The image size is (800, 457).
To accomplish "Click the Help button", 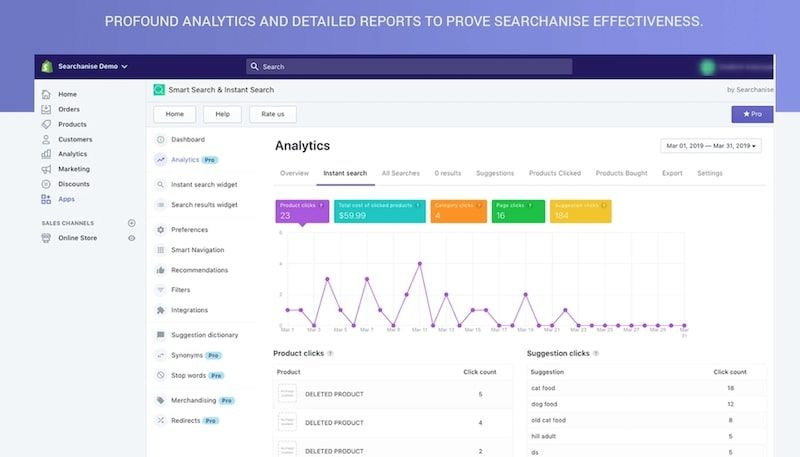I will [222, 114].
